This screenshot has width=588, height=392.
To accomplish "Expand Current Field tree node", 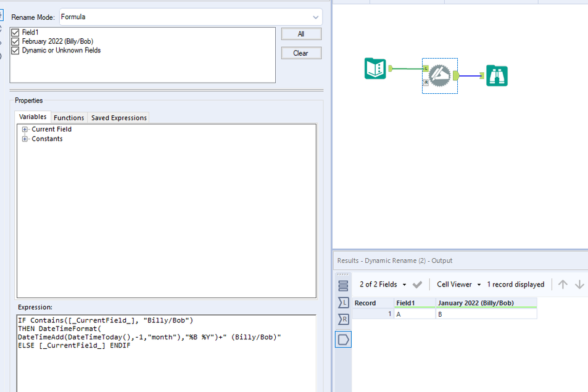I will (x=25, y=130).
